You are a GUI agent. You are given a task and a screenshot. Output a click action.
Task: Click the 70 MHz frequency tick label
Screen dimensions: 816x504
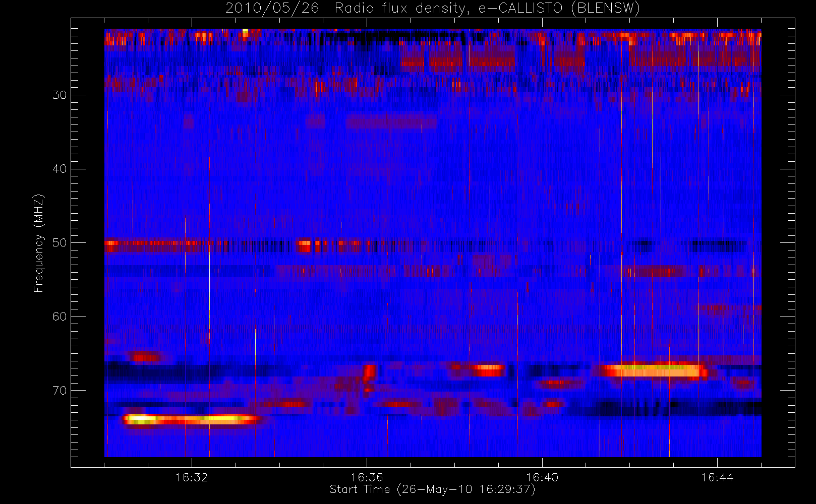point(60,390)
